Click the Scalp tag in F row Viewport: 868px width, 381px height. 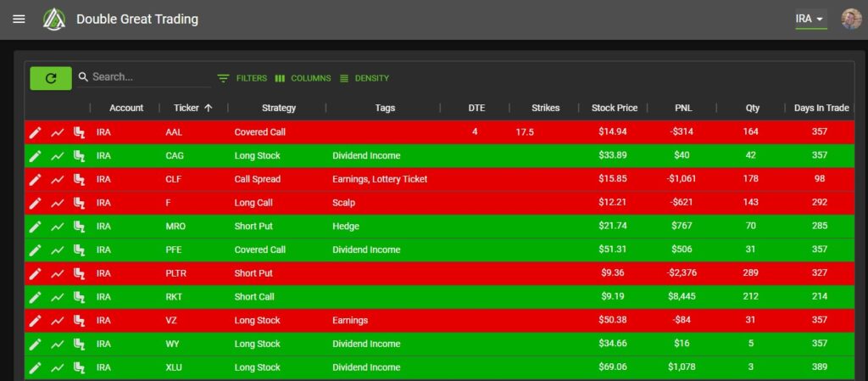[344, 203]
